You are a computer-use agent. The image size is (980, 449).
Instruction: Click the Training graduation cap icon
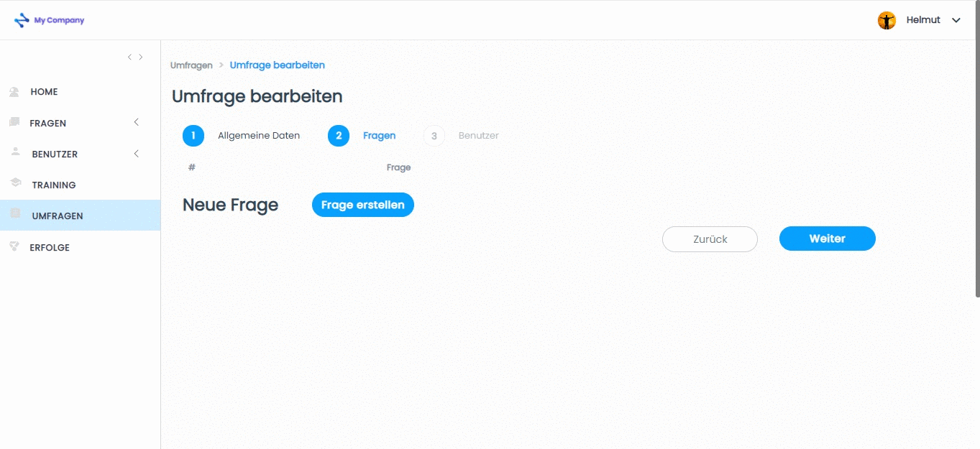(15, 184)
